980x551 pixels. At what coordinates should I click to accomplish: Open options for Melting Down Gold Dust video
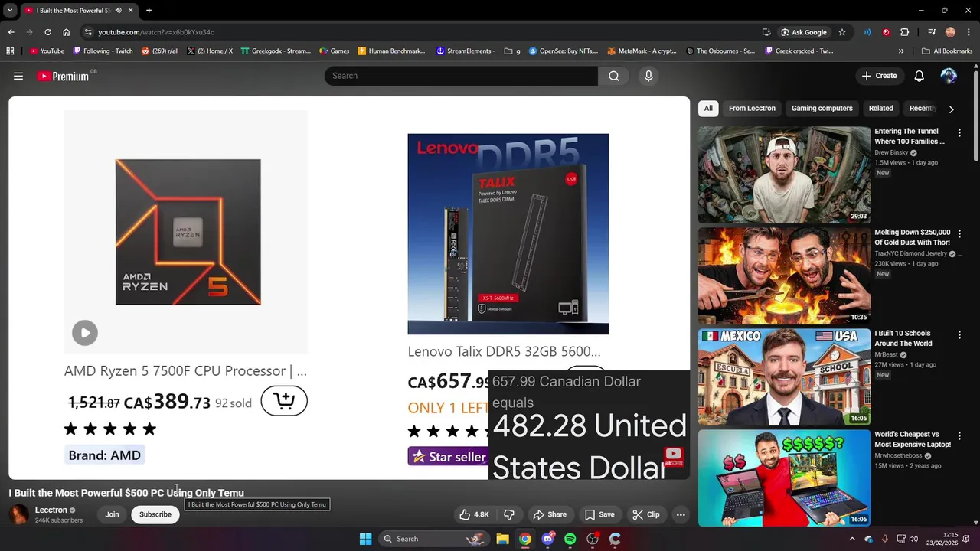tap(959, 233)
